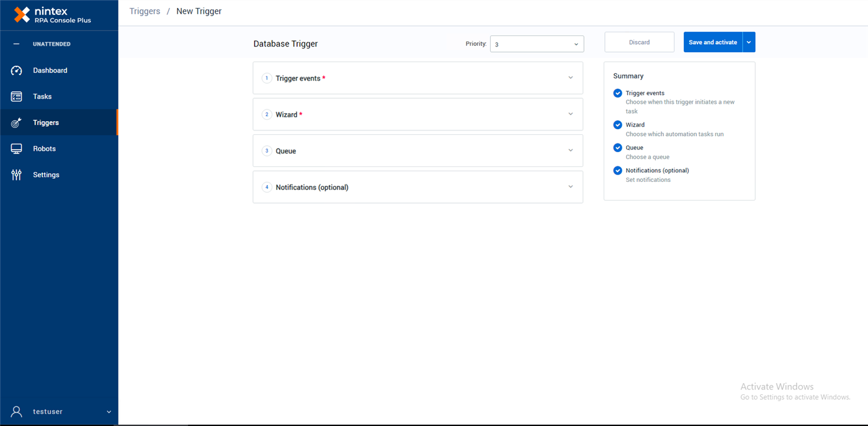Open the Priority dropdown
868x426 pixels.
537,44
